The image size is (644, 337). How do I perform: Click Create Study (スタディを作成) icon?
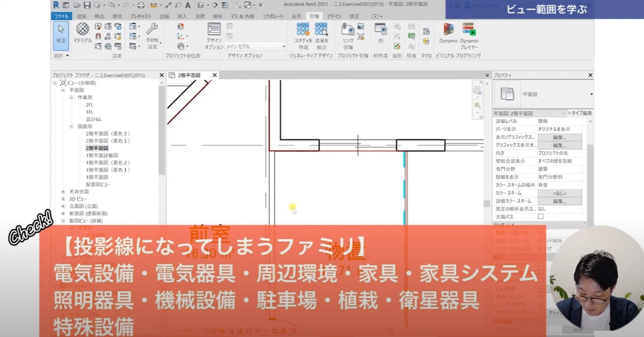(303, 35)
